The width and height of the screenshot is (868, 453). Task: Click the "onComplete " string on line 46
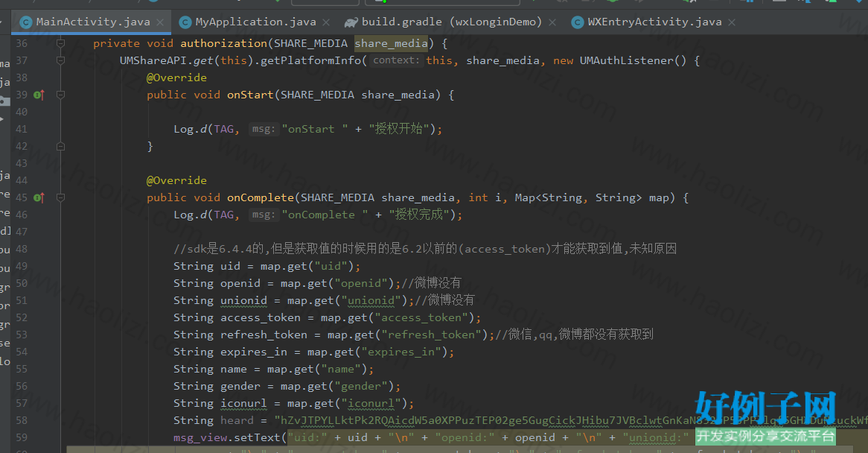tap(325, 215)
